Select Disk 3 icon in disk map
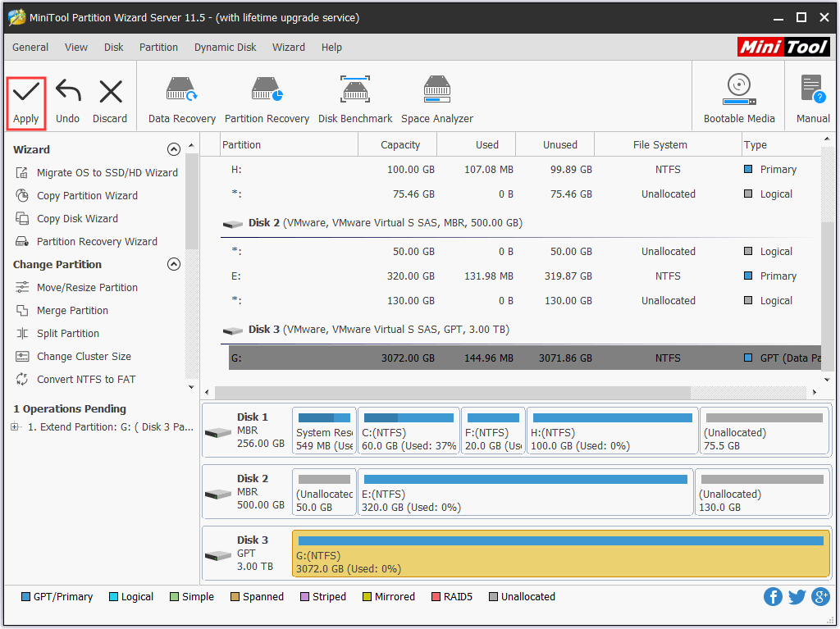Screen dimensions: 840x629 pos(218,555)
